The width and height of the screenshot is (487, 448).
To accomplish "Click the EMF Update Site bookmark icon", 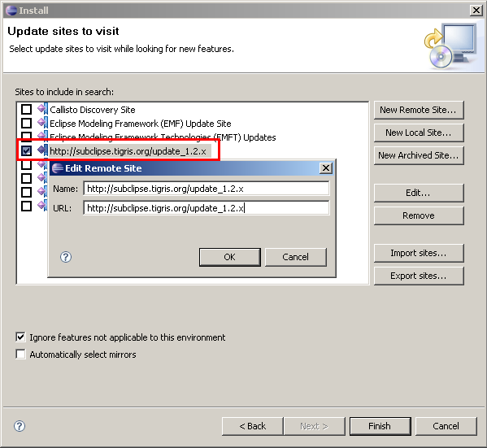I will point(42,123).
